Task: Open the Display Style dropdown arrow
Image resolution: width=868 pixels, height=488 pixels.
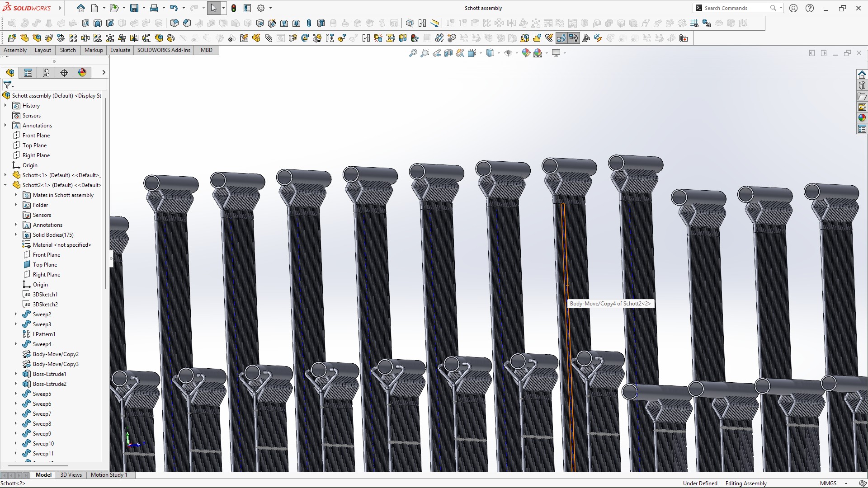Action: click(x=499, y=53)
